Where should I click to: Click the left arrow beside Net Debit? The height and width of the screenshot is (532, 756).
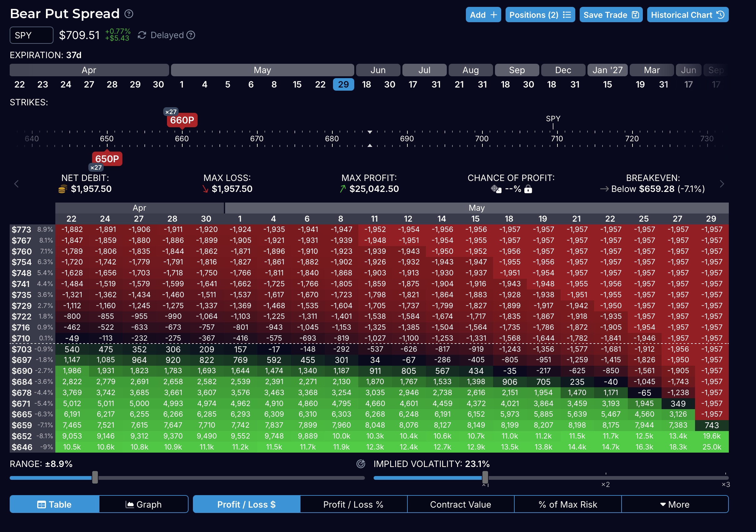tap(16, 184)
